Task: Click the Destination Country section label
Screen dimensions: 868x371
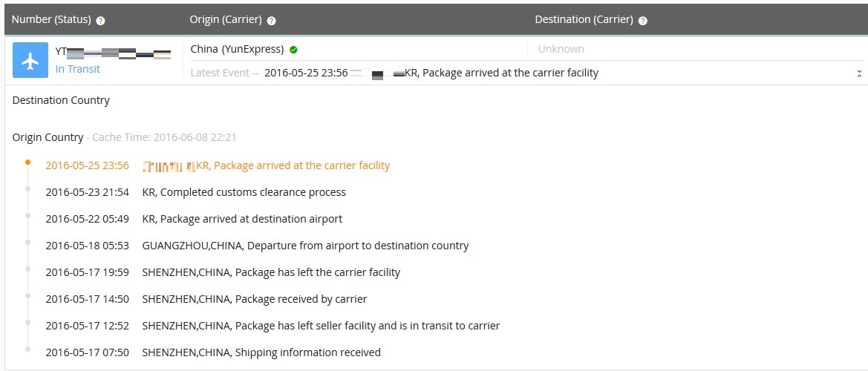Action: click(61, 100)
